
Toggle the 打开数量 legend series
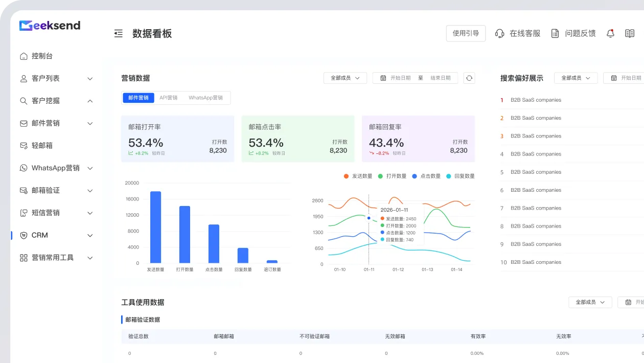coord(392,176)
